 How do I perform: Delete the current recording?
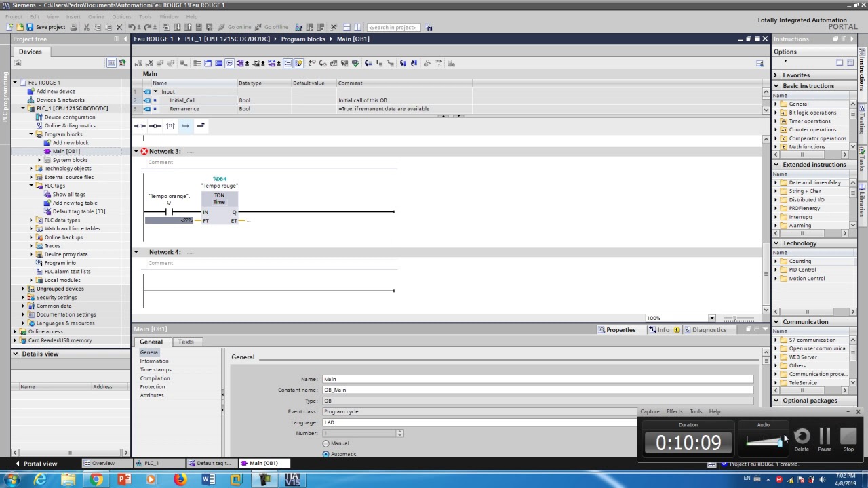click(x=802, y=439)
